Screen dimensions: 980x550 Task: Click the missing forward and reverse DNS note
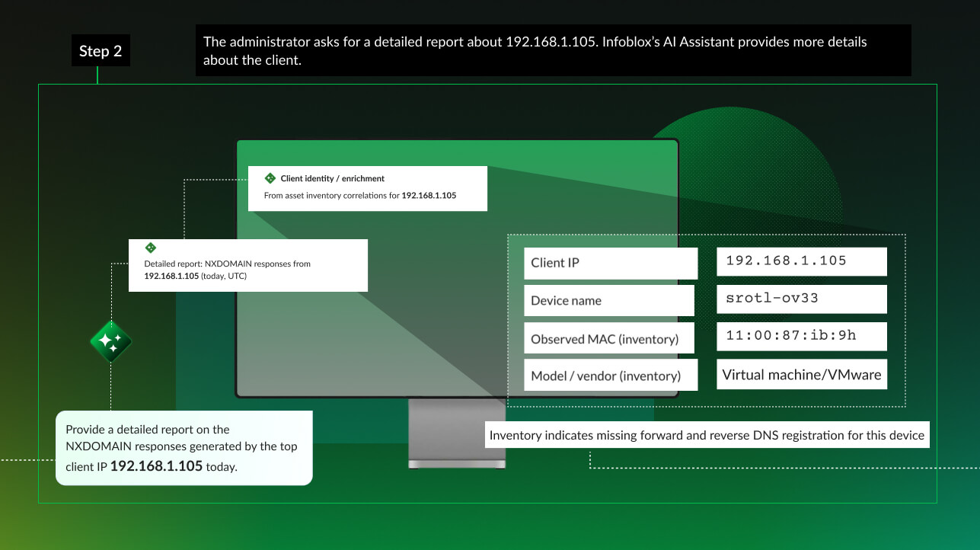[707, 436]
